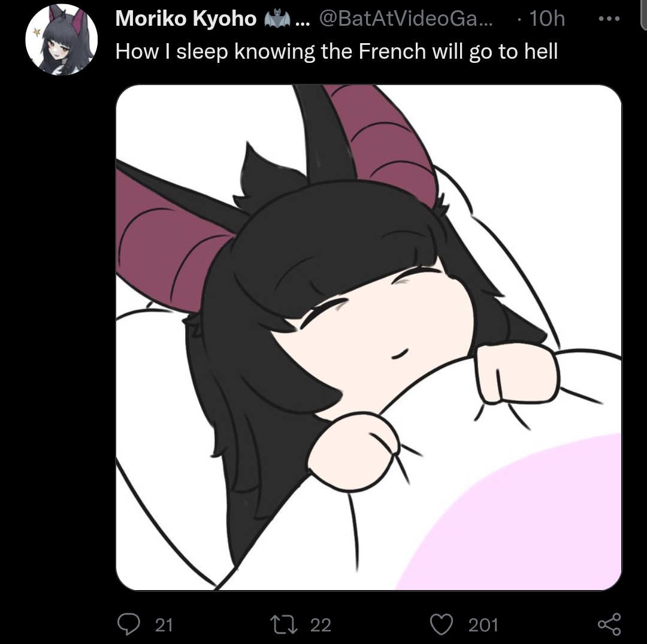Open the three-dot more options menu
The height and width of the screenshot is (644, 647).
[609, 19]
